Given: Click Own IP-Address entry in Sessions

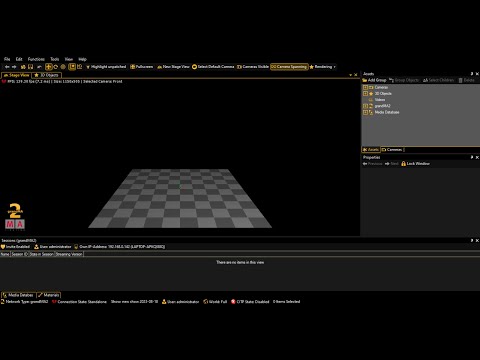Looking at the screenshot, I should pyautogui.click(x=119, y=247).
